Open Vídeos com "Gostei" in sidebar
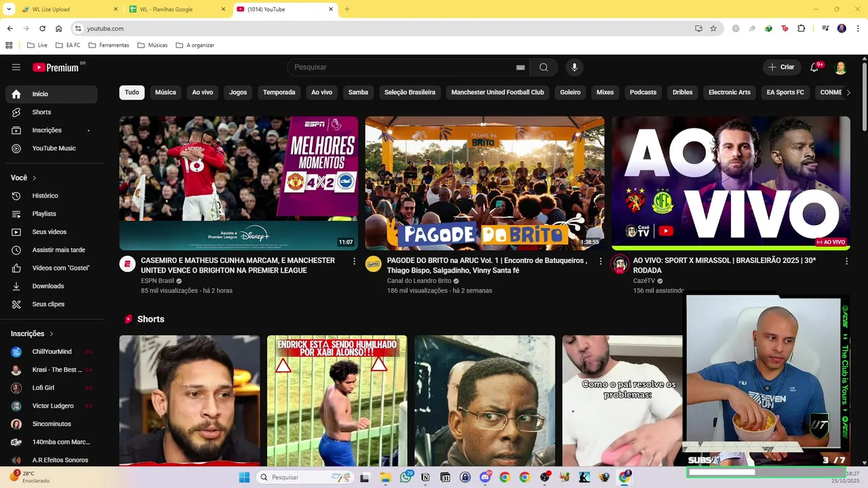This screenshot has height=488, width=868. click(52, 268)
